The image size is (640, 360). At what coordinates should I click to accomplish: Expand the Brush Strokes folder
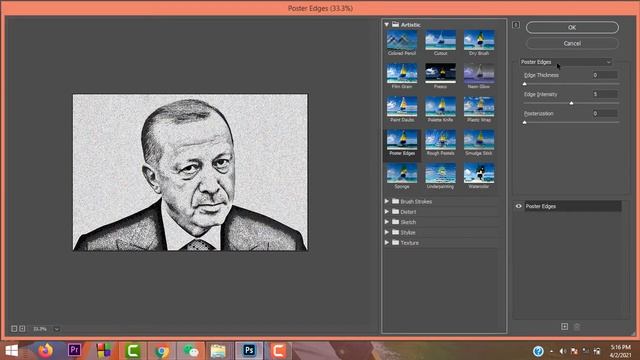[x=387, y=201]
